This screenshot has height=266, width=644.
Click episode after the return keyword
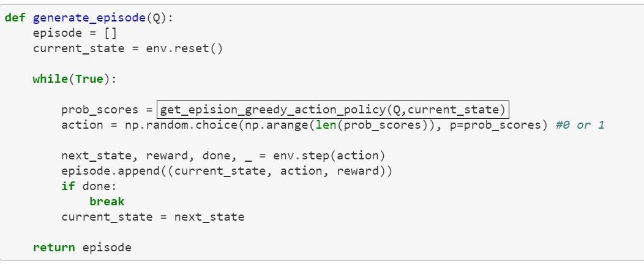(107, 248)
